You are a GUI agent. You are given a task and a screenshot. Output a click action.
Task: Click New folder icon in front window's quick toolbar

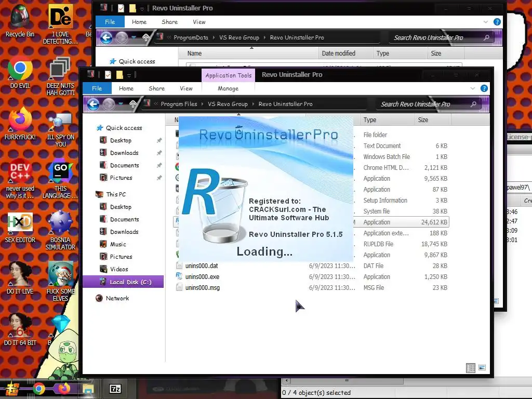[119, 75]
